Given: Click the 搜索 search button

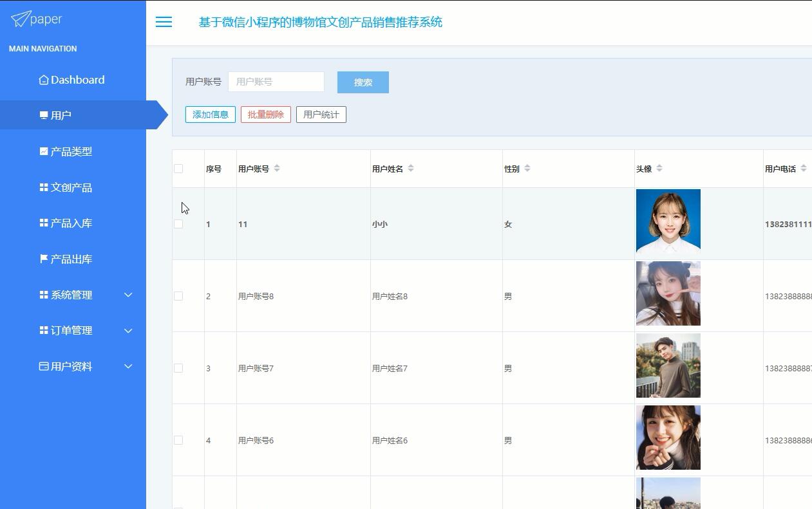Looking at the screenshot, I should [363, 82].
